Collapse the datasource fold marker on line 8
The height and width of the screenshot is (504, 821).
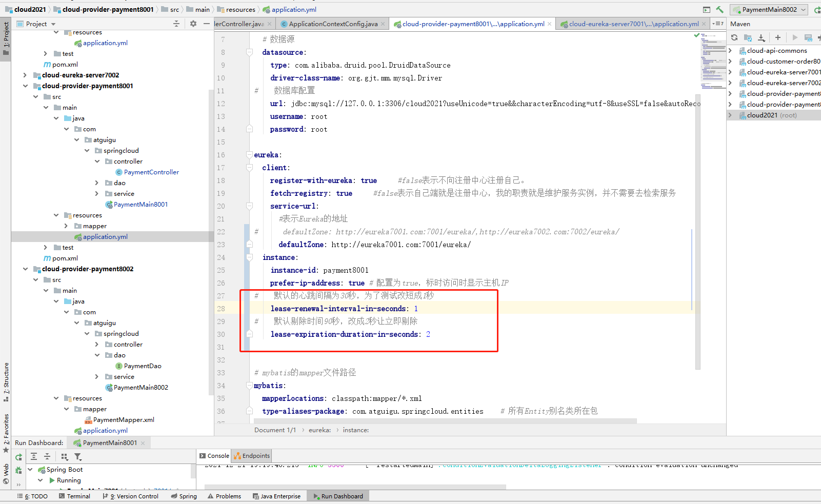249,52
